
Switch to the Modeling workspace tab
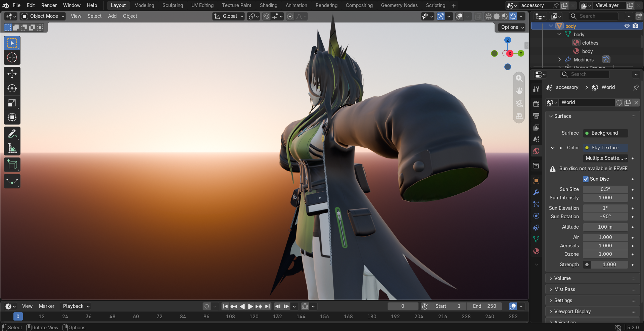coord(144,5)
